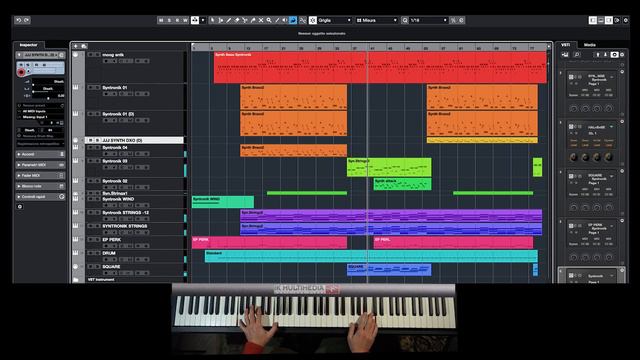This screenshot has width=640, height=360.
Task: Select the SYNTRONIK STRINGS track
Action: [124, 226]
